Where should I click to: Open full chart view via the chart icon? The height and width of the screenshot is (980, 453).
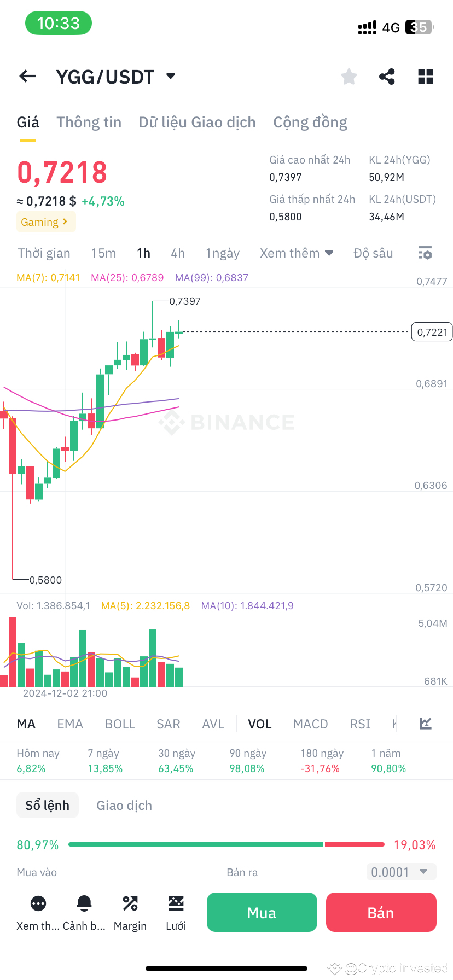tap(426, 723)
